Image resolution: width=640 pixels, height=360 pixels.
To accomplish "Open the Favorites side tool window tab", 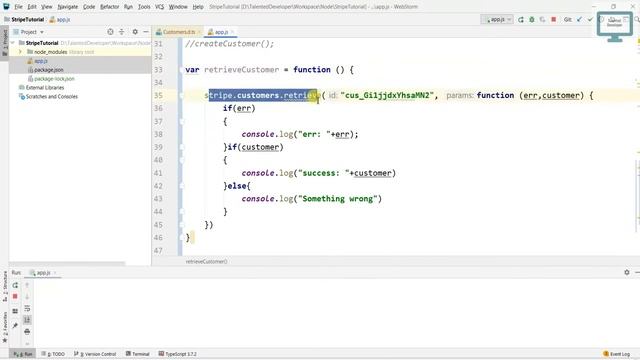I will coord(4,327).
